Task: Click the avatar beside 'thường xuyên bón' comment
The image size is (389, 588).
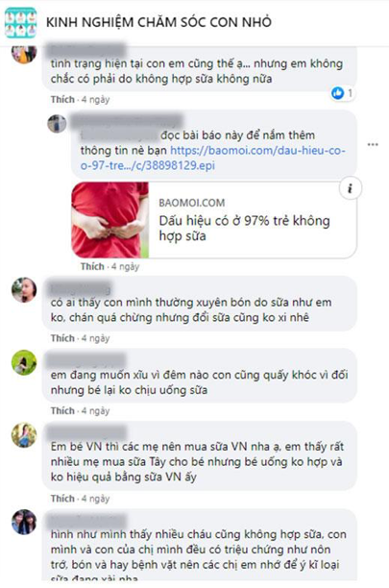Action: pos(24,290)
